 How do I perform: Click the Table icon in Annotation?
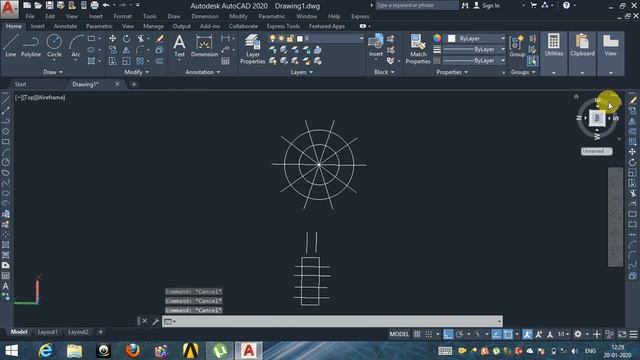tap(225, 61)
